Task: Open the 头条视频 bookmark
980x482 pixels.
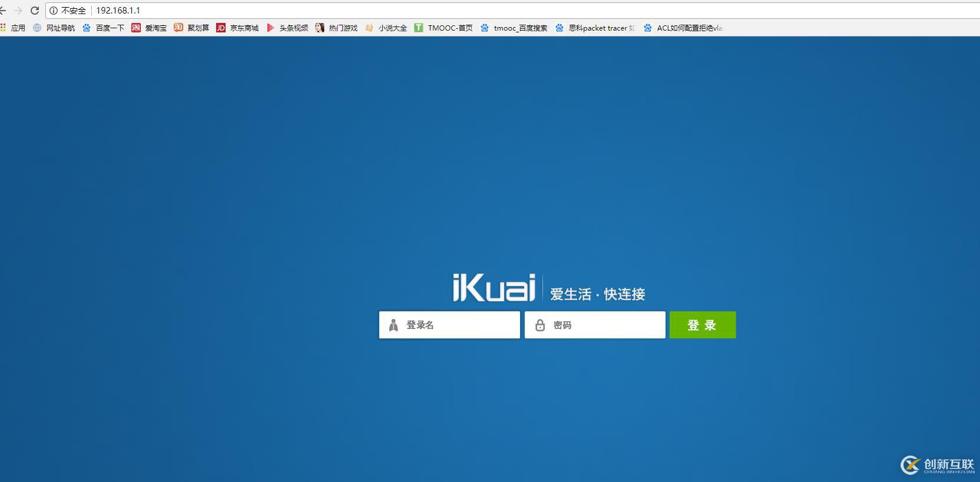Action: (287, 28)
